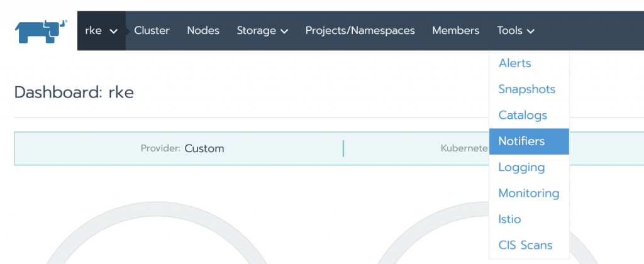Choose Snapshots in the Tools menu
Viewport: 644px width, 264px height.
coord(526,89)
